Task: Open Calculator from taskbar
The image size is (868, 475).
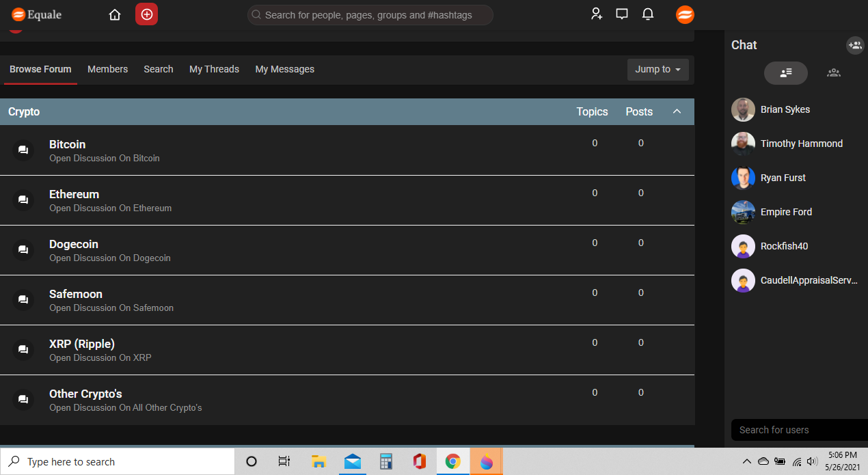Action: 385,461
